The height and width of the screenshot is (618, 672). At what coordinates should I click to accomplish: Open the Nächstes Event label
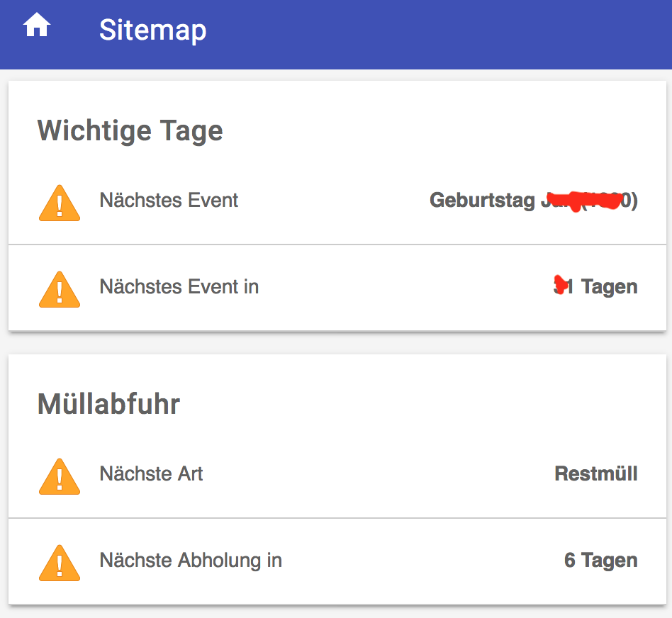pyautogui.click(x=169, y=200)
